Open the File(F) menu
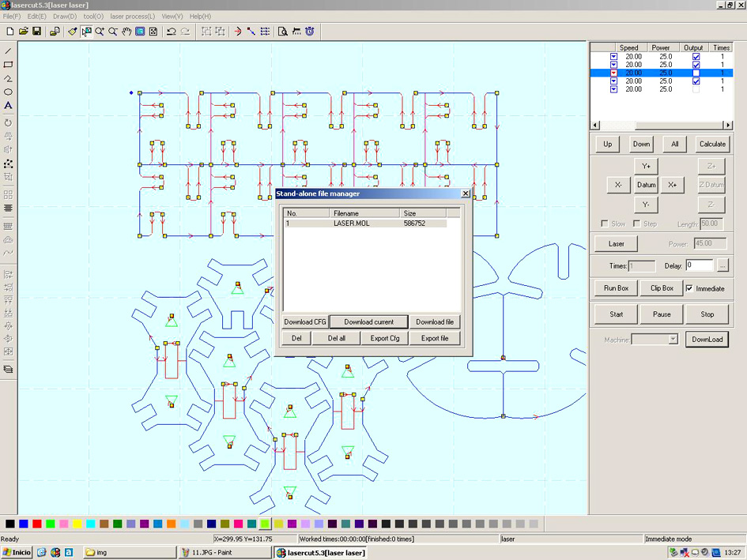This screenshot has height=560, width=747. [x=11, y=16]
